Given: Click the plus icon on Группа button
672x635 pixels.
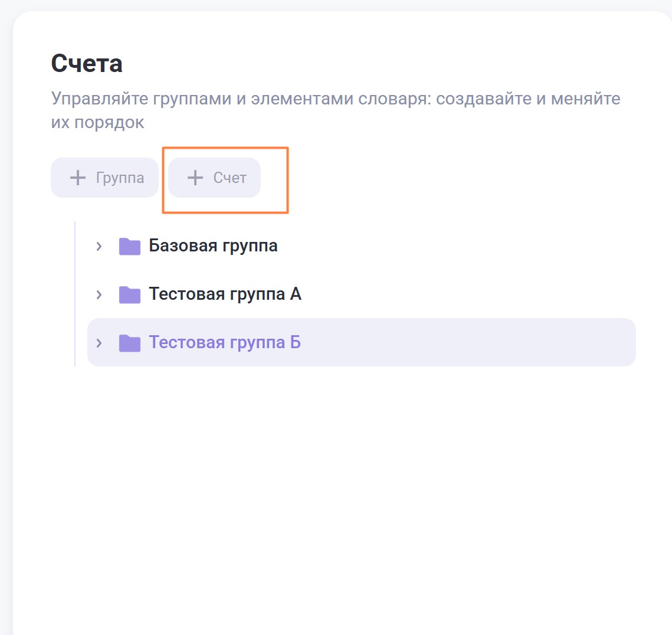Looking at the screenshot, I should [78, 178].
